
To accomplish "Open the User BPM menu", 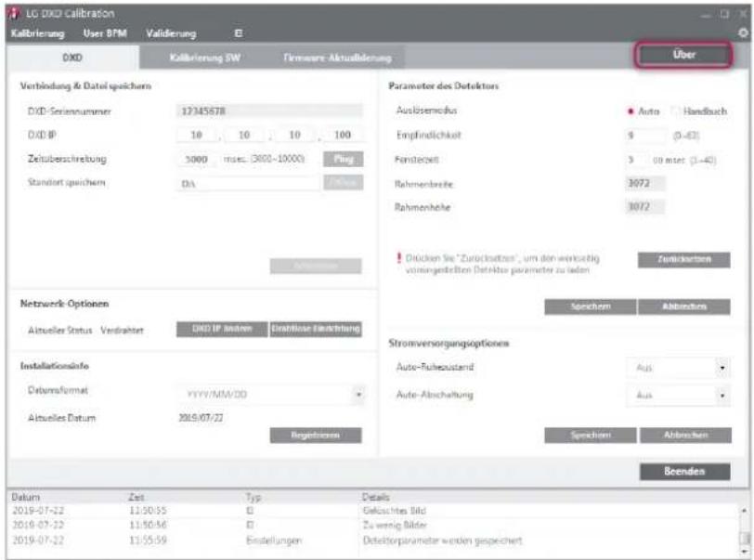I will click(105, 33).
